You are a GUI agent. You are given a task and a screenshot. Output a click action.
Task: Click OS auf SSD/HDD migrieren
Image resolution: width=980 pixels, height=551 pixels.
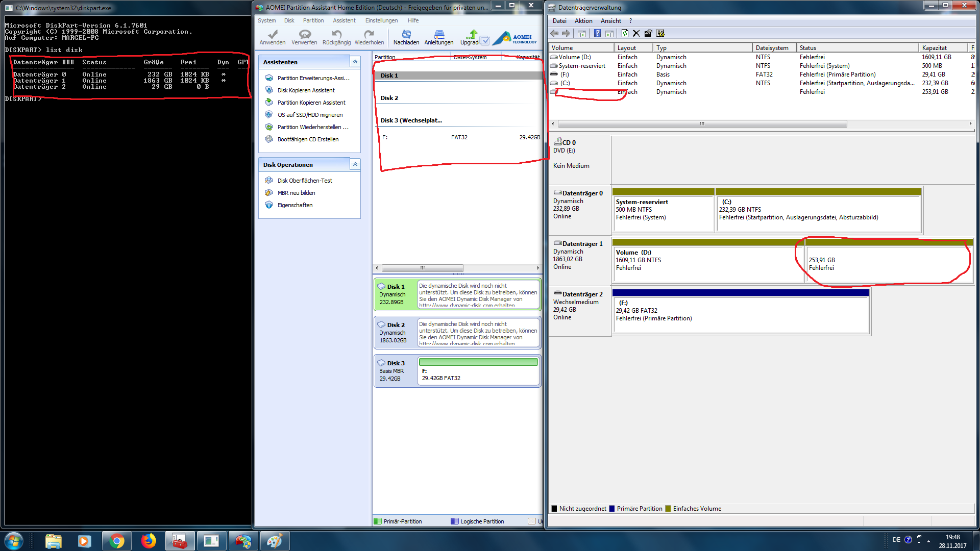310,115
